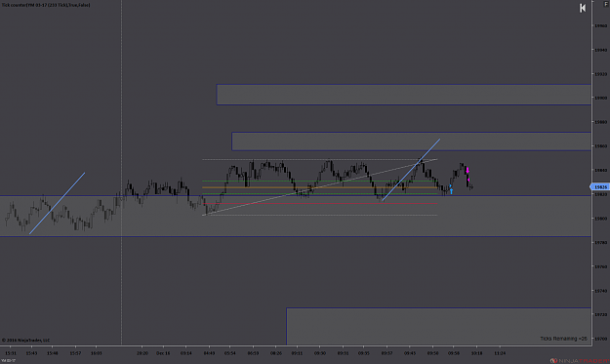
Task: Open the YM 03-17 chart tab
Action: click(8, 360)
